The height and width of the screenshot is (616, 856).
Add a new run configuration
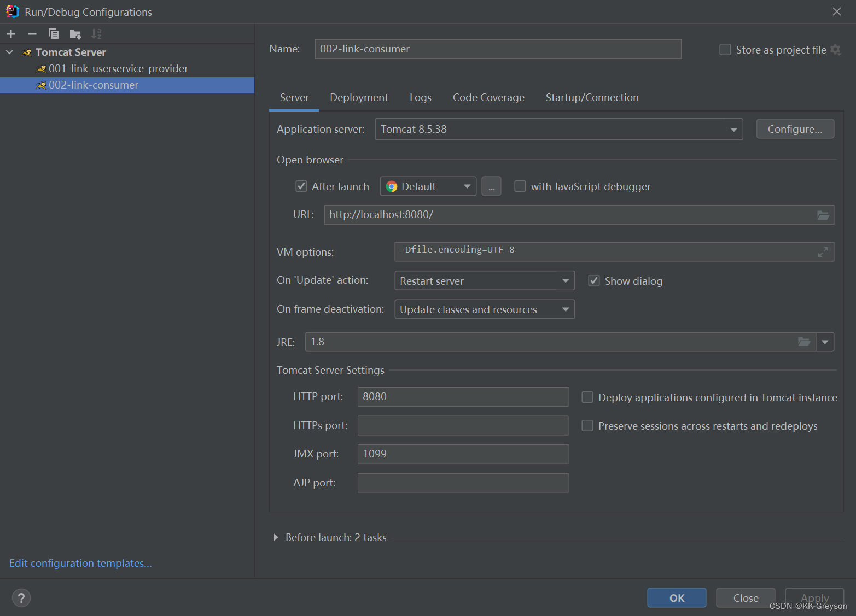(11, 34)
